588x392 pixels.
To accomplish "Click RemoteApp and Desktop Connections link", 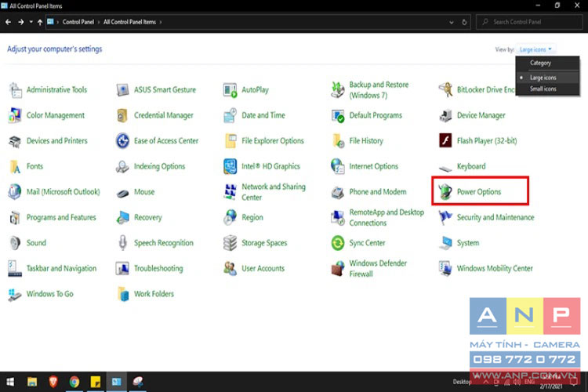I will (x=387, y=218).
